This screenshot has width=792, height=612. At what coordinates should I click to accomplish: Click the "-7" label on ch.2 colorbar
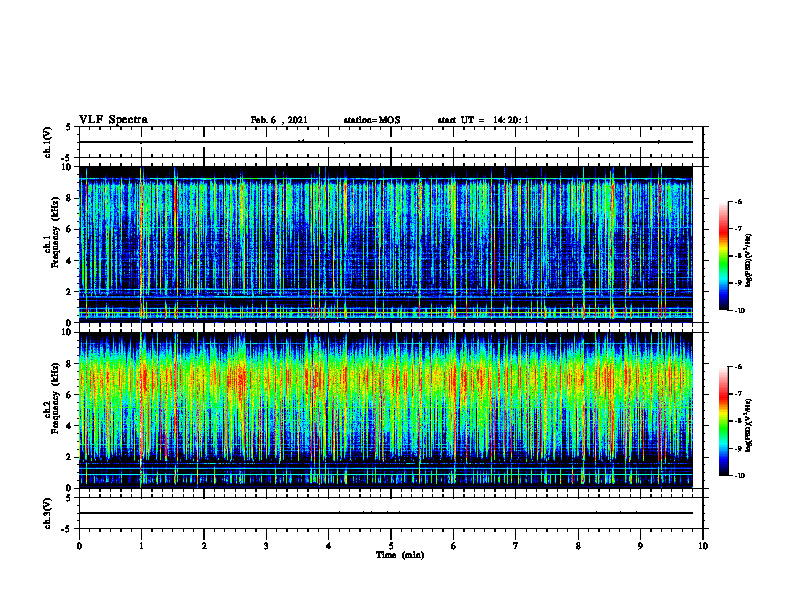point(738,394)
